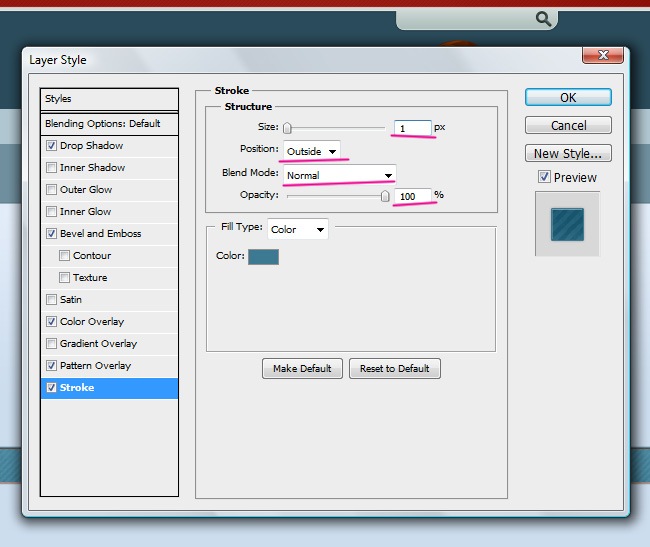Click the search magnifier icon
Image resolution: width=650 pixels, height=547 pixels.
click(543, 18)
